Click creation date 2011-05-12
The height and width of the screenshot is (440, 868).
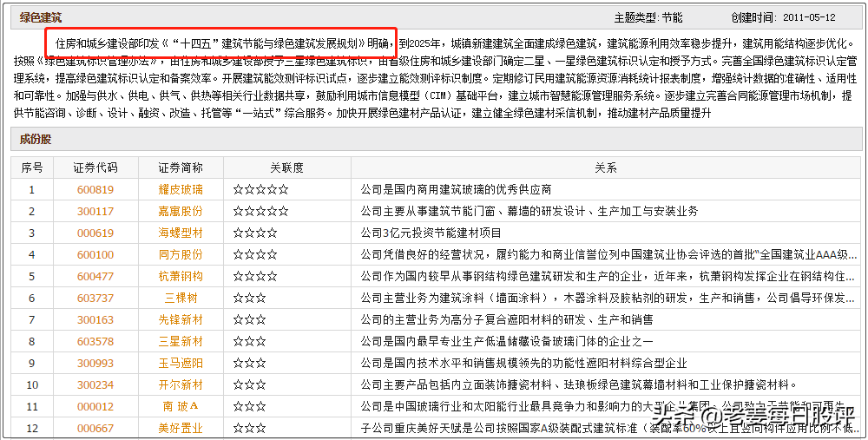pyautogui.click(x=809, y=17)
